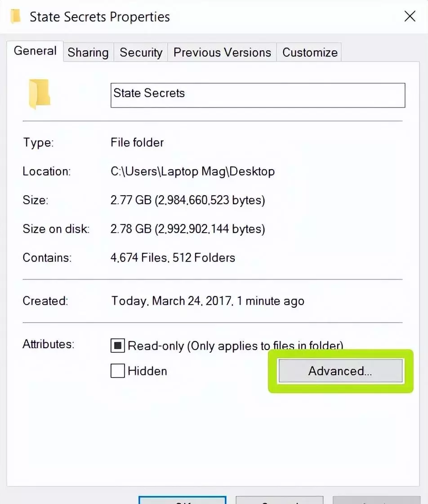Enable the Hidden attribute checkbox
428x504 pixels.
117,371
